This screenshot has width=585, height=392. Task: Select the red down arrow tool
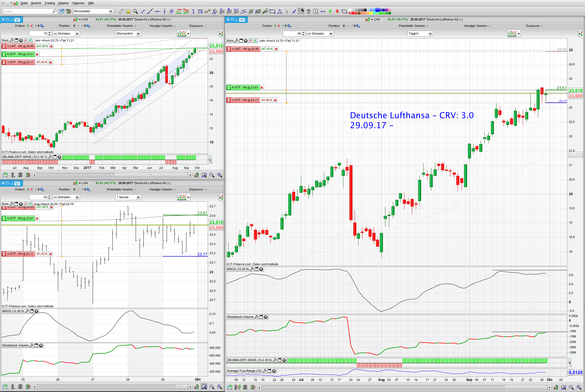[x=337, y=11]
